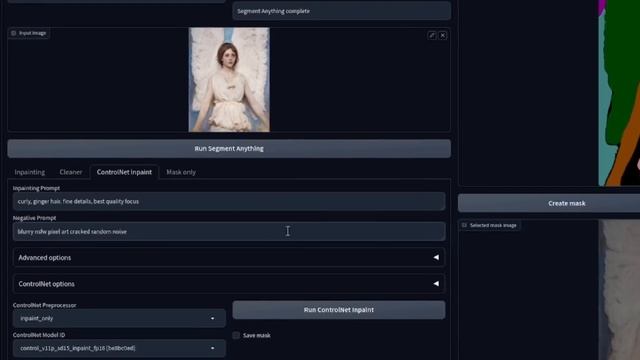The width and height of the screenshot is (640, 360).
Task: Expand the ControlNet options section
Action: [229, 284]
